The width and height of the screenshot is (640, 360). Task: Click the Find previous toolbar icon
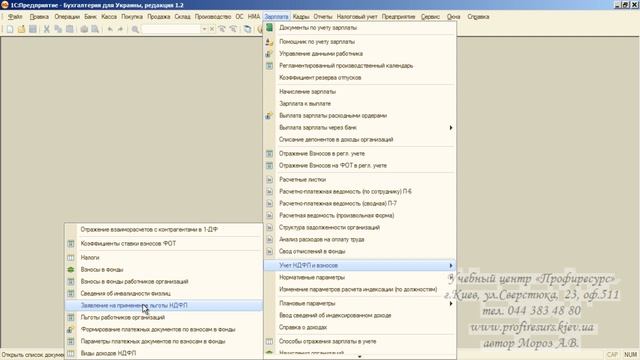click(x=233, y=29)
